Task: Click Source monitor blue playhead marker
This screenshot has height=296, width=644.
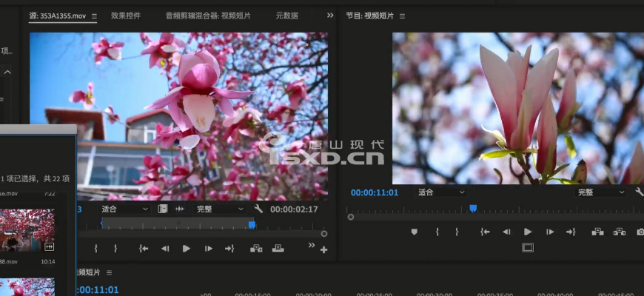Action: 252,224
